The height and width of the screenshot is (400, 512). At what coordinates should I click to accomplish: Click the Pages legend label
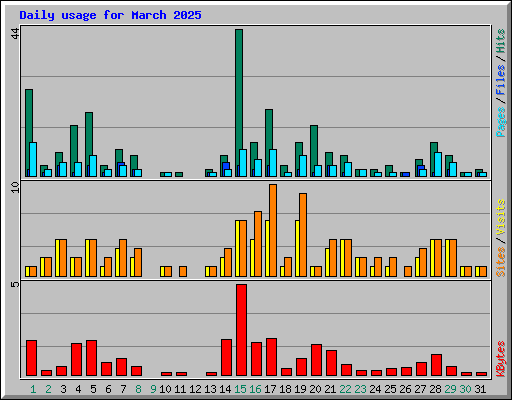501,122
